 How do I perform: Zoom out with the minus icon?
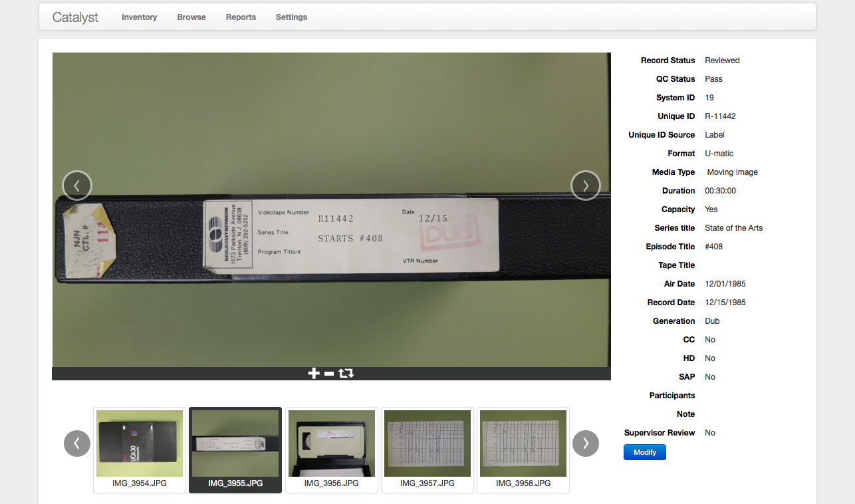pyautogui.click(x=329, y=374)
